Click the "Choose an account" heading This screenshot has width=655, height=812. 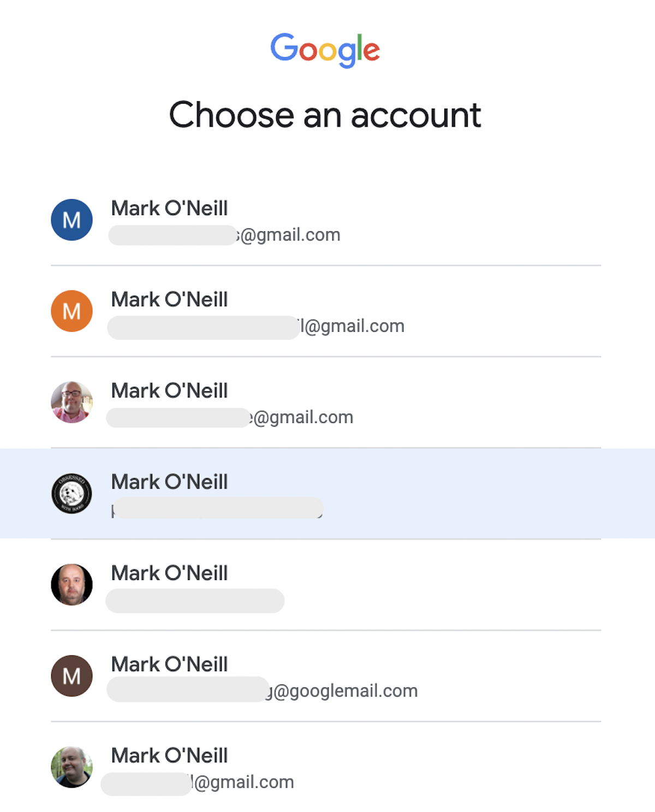325,115
